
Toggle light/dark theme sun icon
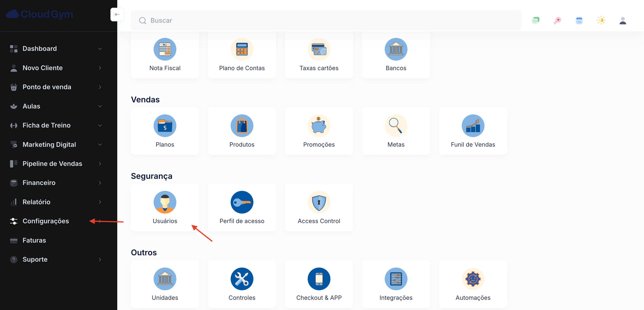click(601, 20)
